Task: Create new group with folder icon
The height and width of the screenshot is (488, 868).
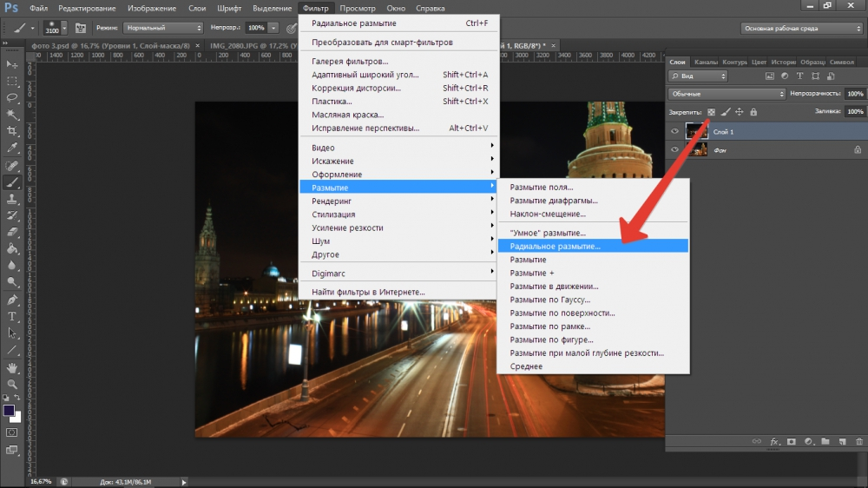Action: click(x=825, y=442)
